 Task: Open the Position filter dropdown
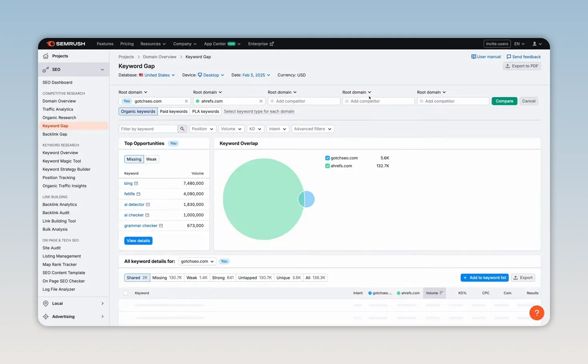[202, 129]
